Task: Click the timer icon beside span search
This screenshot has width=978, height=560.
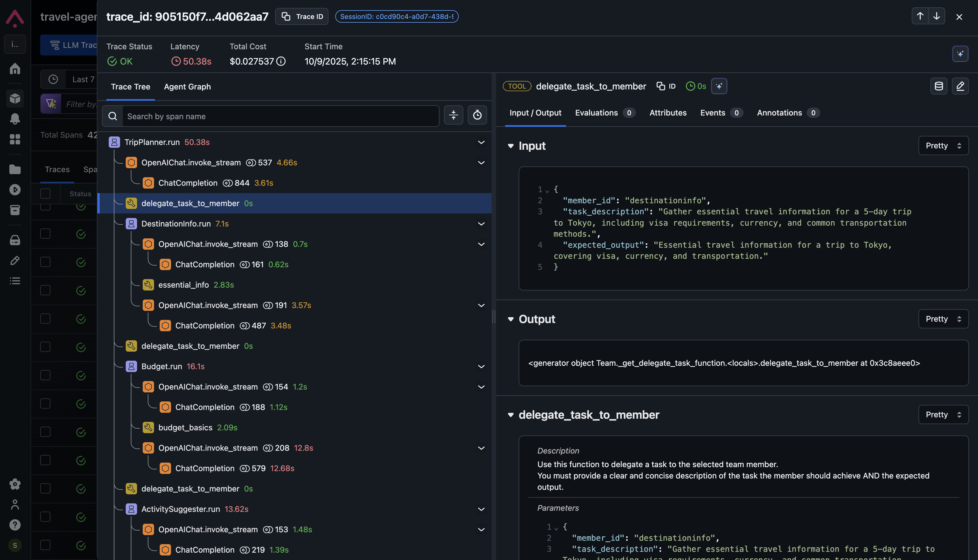Action: (x=477, y=115)
